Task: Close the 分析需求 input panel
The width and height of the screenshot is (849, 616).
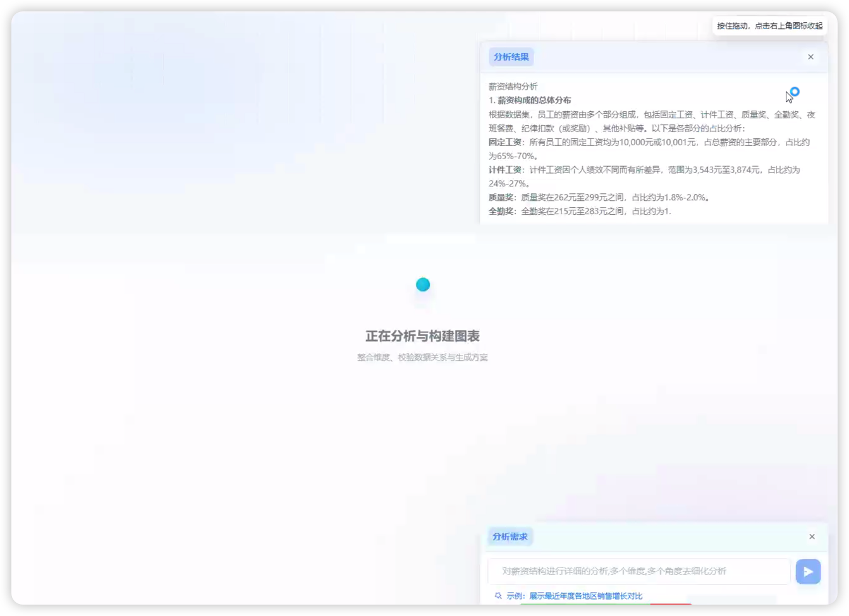Action: pyautogui.click(x=812, y=536)
